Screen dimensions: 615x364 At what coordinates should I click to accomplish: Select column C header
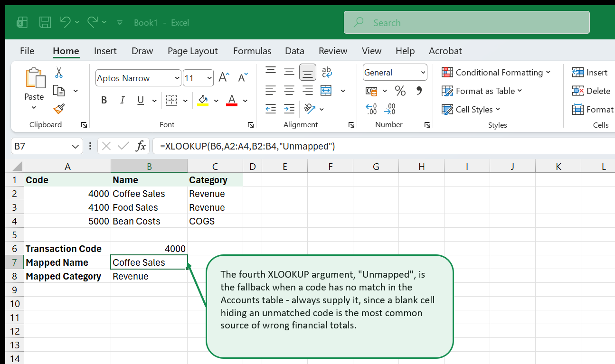coord(215,166)
